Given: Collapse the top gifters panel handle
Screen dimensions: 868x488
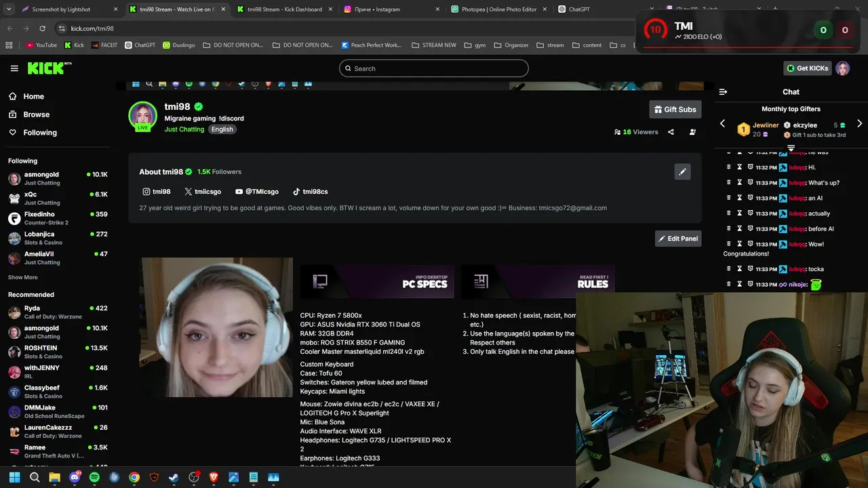Looking at the screenshot, I should click(791, 148).
